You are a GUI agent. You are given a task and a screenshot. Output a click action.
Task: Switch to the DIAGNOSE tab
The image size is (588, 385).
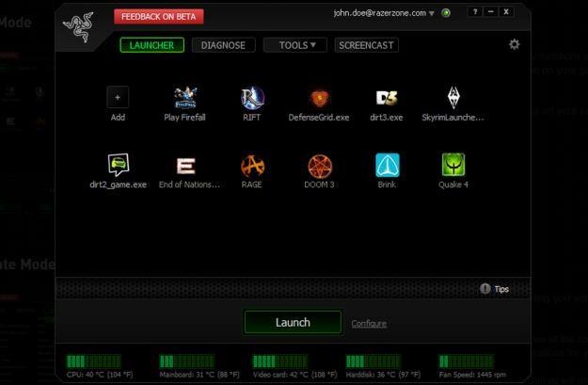click(224, 45)
